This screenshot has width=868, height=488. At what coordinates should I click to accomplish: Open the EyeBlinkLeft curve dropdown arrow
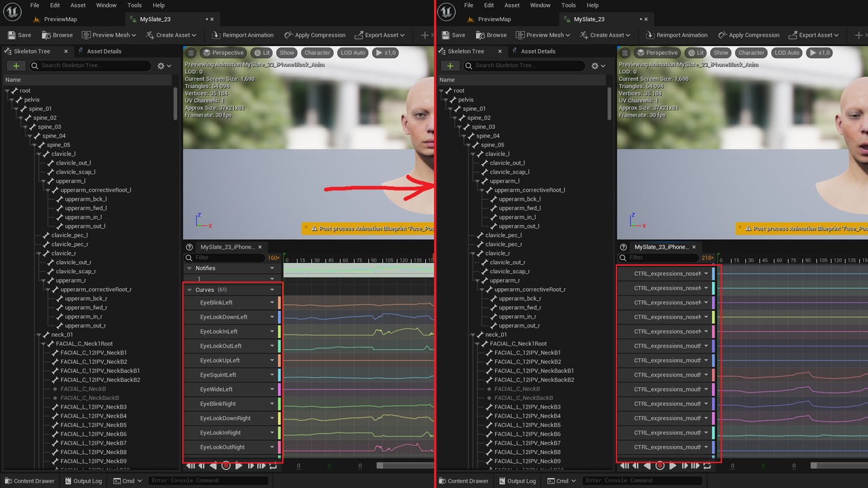coord(272,303)
